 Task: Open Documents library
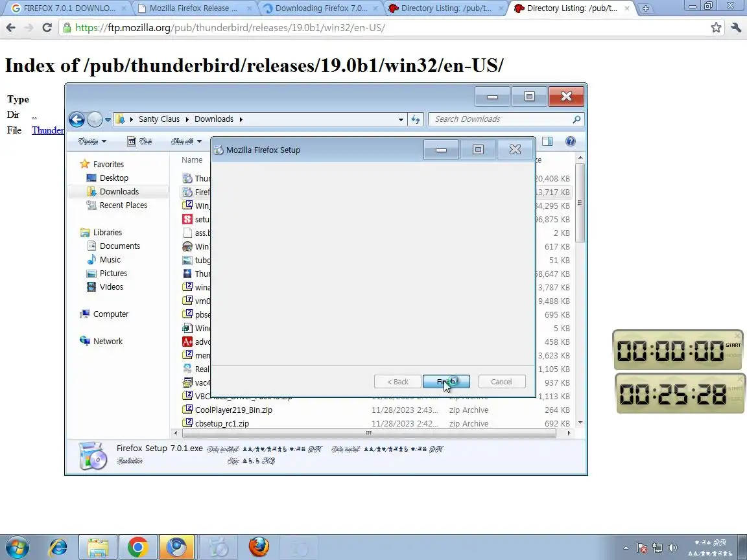[x=119, y=246]
